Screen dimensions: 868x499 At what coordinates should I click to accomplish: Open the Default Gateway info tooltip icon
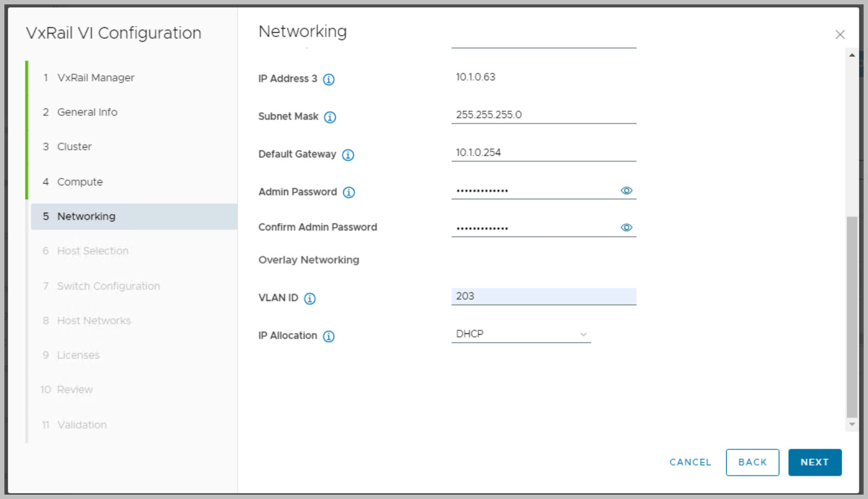click(x=348, y=155)
